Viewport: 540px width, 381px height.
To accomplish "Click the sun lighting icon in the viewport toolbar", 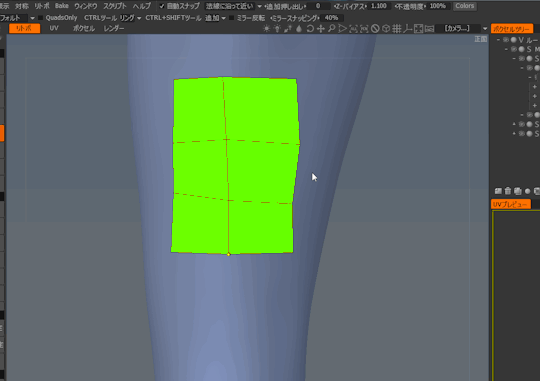I will (x=266, y=29).
